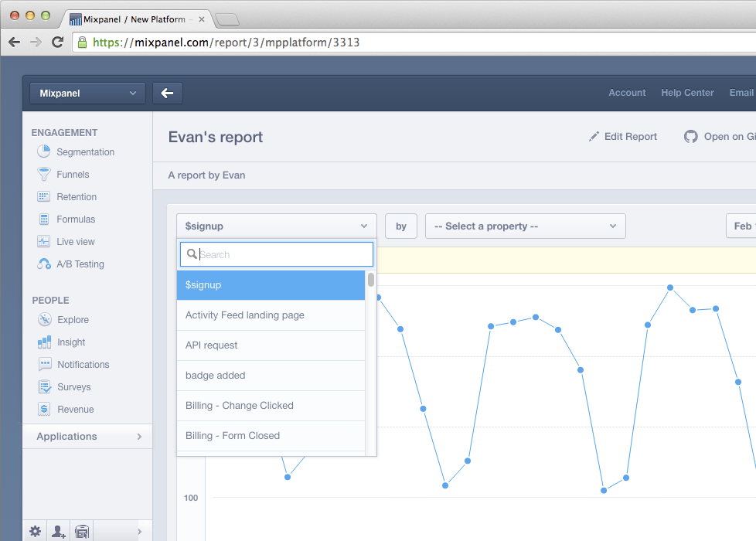The image size is (756, 541).
Task: Open the Explore people page
Action: click(73, 320)
